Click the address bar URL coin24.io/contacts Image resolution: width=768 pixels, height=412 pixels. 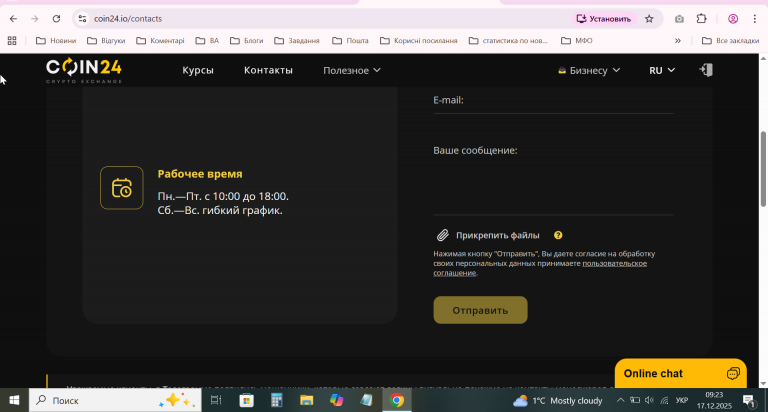tap(128, 19)
